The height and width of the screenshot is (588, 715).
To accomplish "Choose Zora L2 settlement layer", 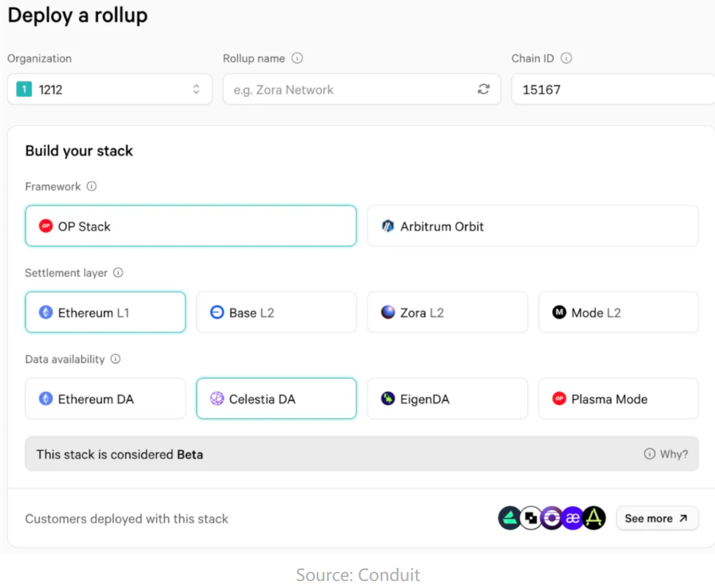I will 447,312.
